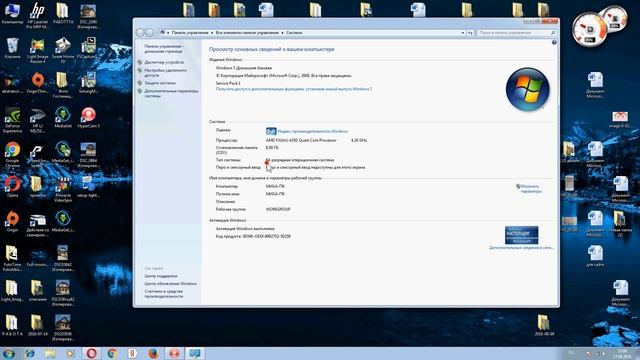Select the 2016-08-09 folder on desktop

[x=543, y=325]
